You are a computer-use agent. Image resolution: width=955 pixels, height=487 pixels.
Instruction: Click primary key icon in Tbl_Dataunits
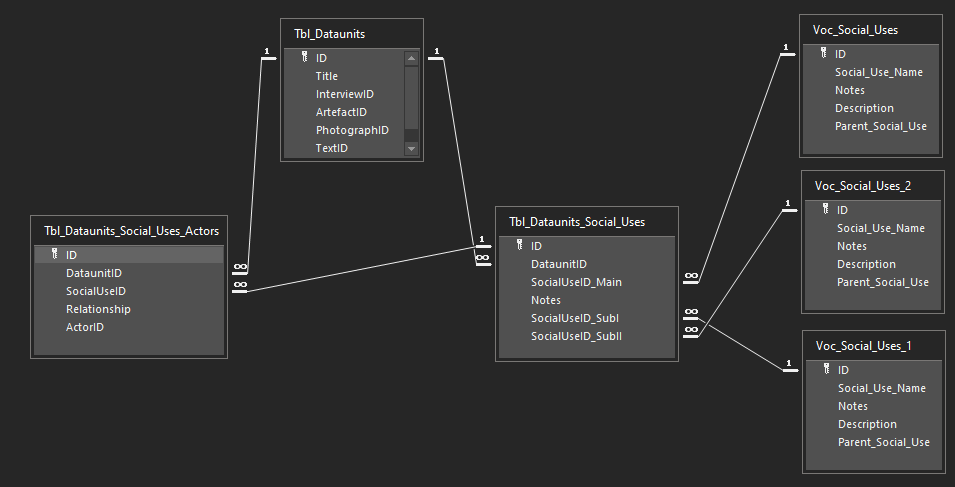coord(305,57)
